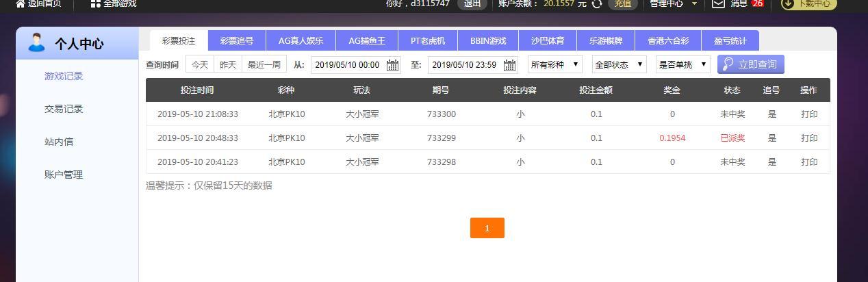Viewport: 868px width, 282px height.
Task: Open the 全部状态 dropdown
Action: click(620, 64)
